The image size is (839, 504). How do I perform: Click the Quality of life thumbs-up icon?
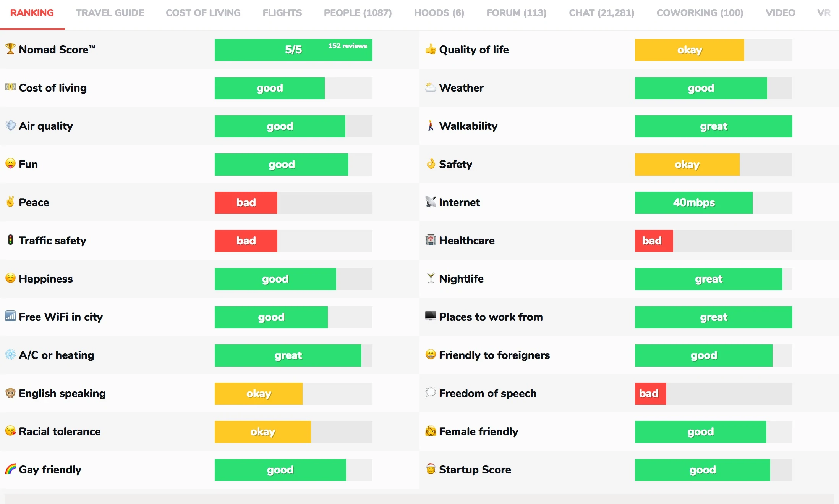pyautogui.click(x=431, y=49)
